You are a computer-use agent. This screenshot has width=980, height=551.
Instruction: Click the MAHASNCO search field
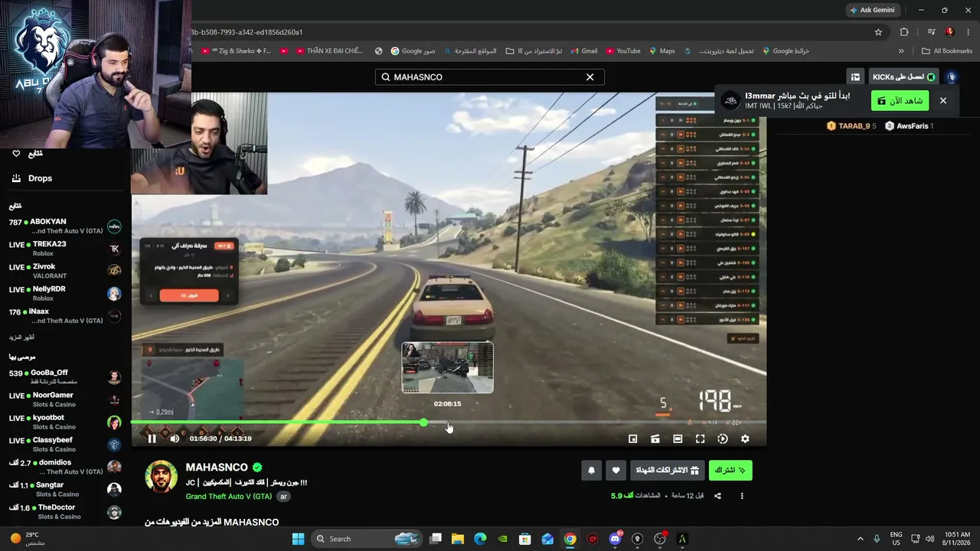coord(490,77)
